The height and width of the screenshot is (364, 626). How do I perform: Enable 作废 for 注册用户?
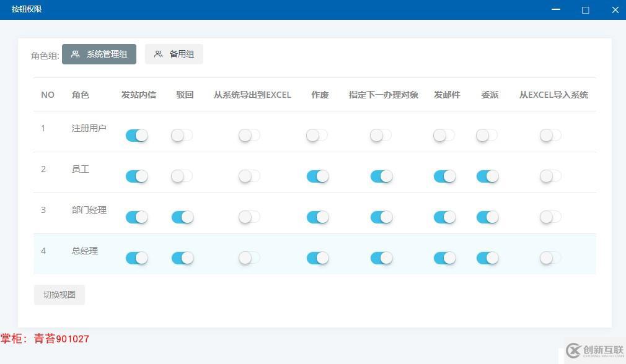tap(317, 135)
